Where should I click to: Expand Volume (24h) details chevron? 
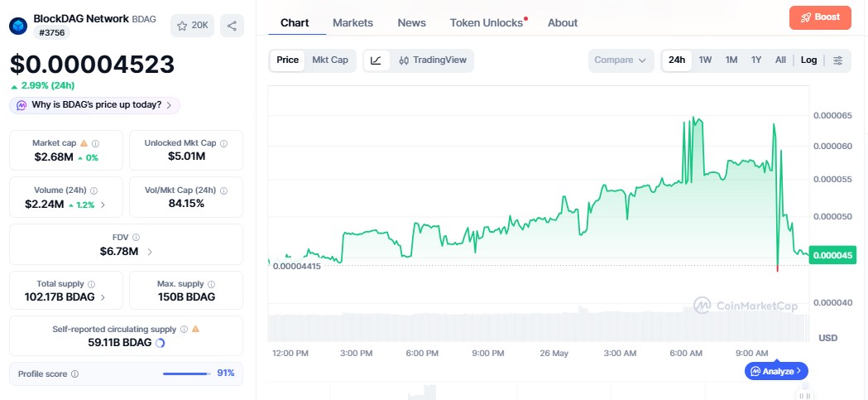103,205
